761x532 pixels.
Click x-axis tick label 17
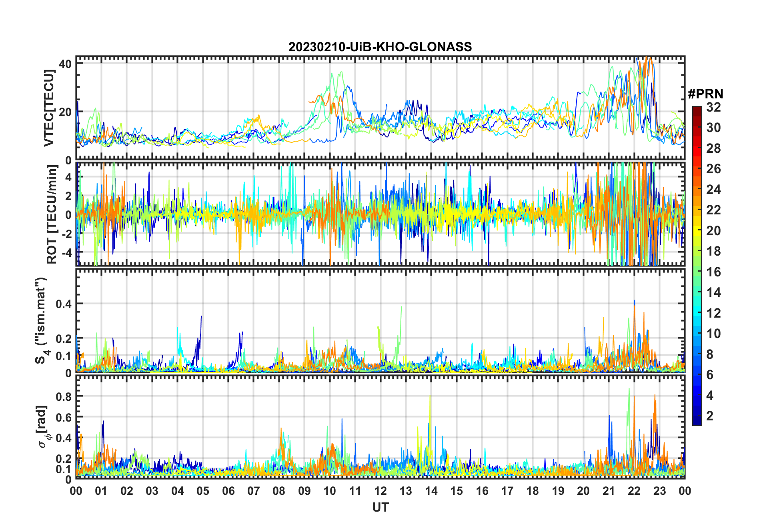(x=507, y=491)
